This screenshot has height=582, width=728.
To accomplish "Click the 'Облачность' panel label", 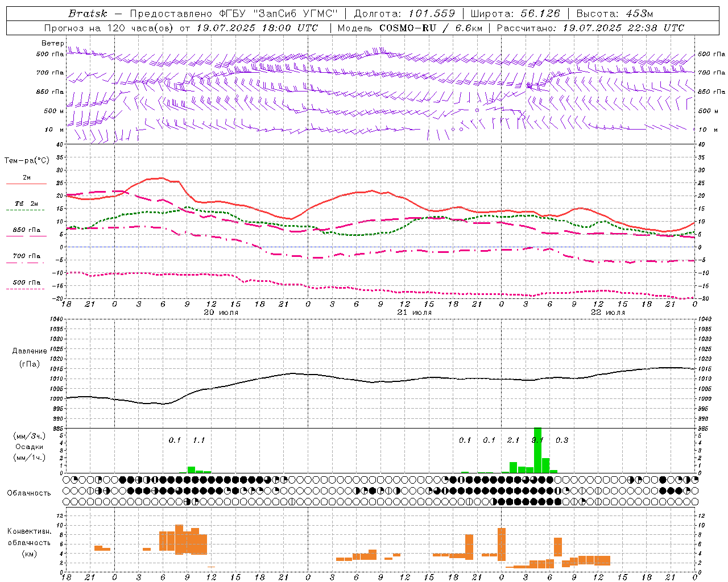I will [29, 493].
